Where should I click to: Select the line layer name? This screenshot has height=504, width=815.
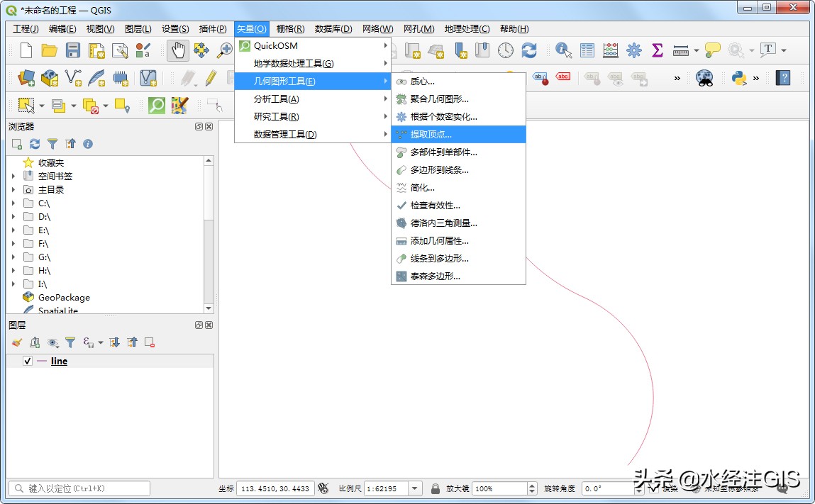coord(59,361)
